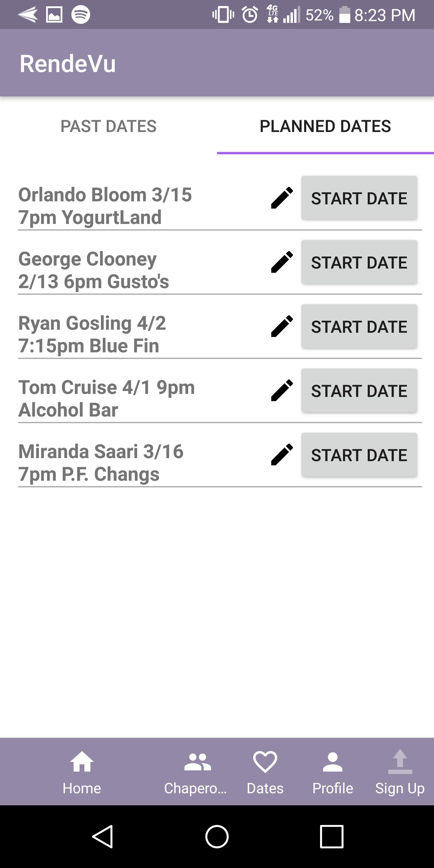
Task: Start the Miranda Saari date
Action: pos(359,455)
